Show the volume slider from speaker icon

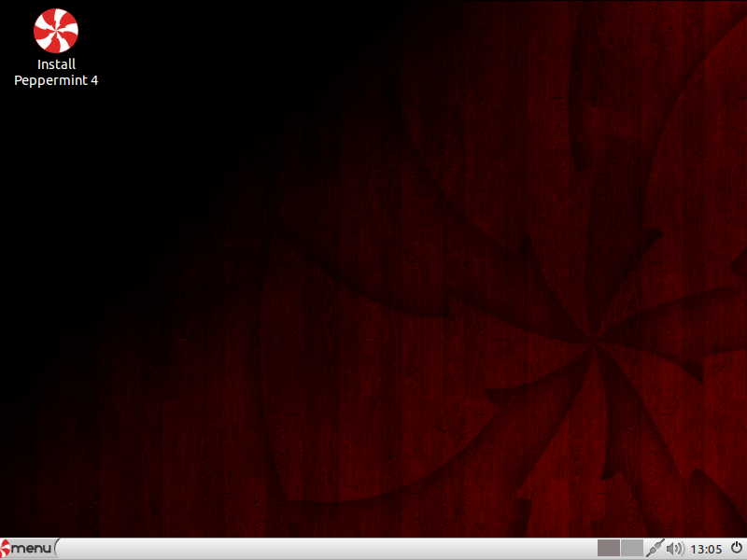[x=676, y=548]
